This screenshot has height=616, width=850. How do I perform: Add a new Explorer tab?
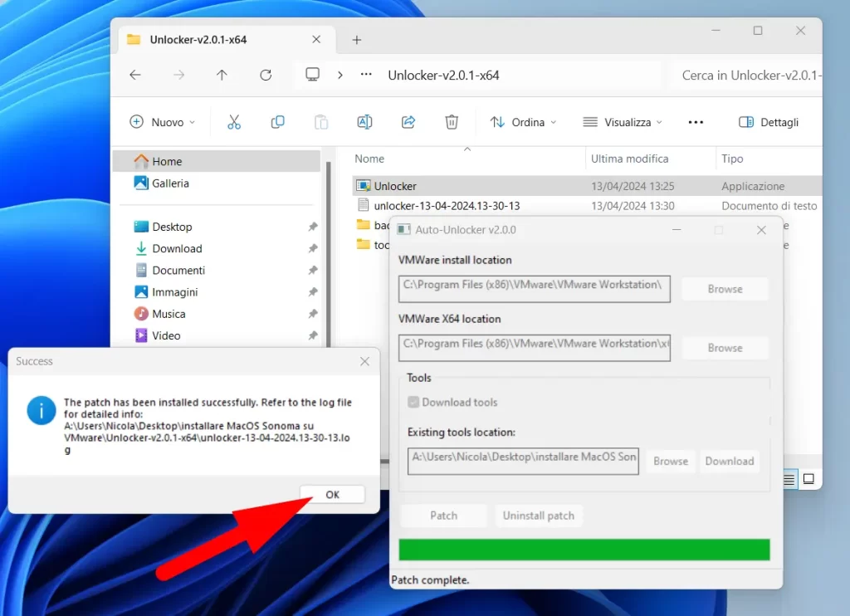pyautogui.click(x=357, y=40)
